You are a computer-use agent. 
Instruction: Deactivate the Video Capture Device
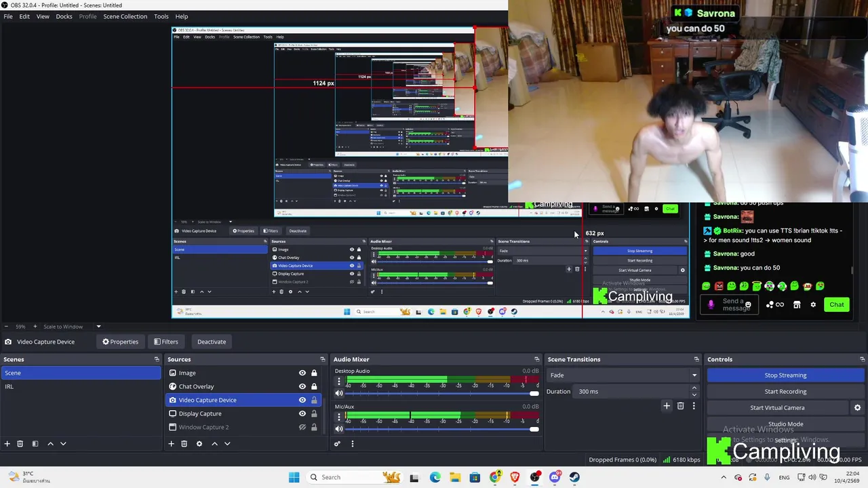[212, 342]
